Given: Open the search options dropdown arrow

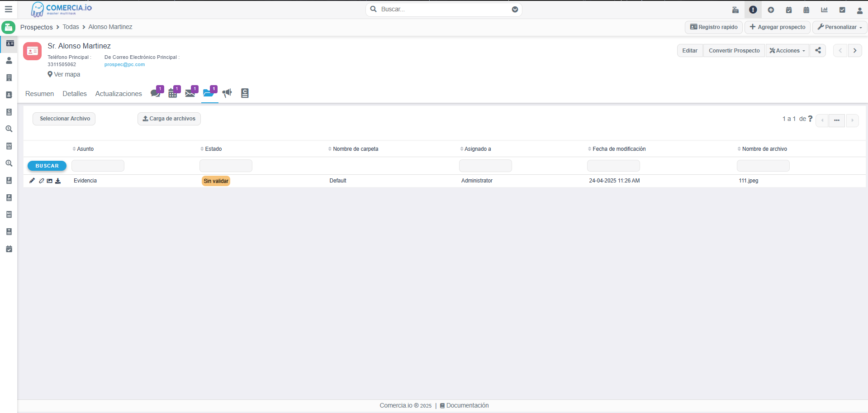Looking at the screenshot, I should [515, 9].
